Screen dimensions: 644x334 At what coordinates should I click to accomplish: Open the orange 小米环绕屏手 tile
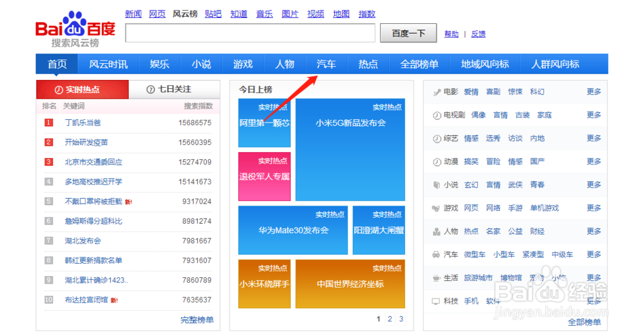point(265,284)
